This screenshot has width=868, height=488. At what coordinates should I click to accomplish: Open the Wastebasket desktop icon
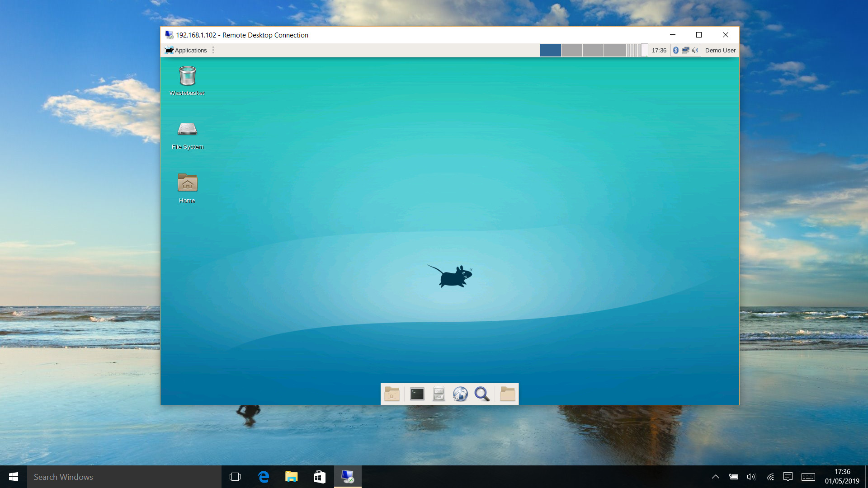coord(187,77)
